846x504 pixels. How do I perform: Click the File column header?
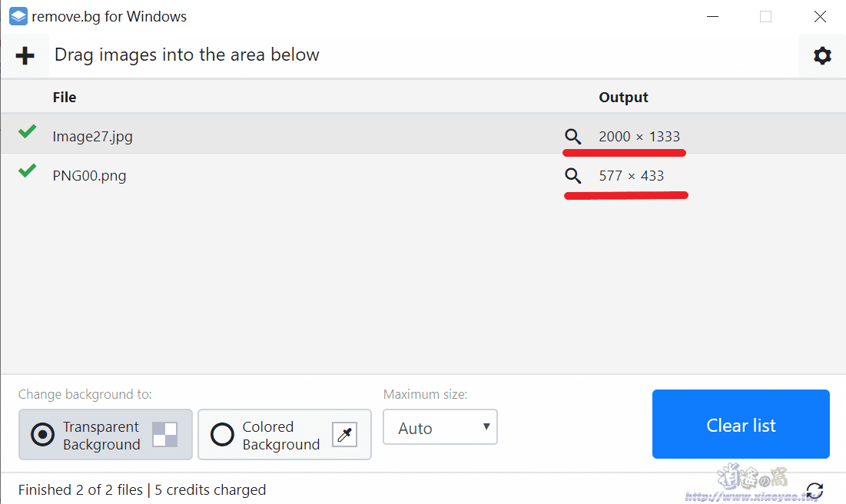(65, 98)
